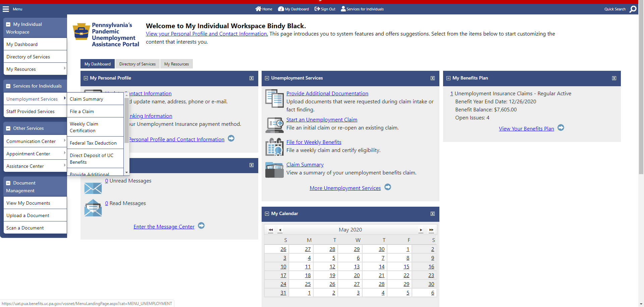
Task: Switch to the Directory of Services tab
Action: click(137, 64)
